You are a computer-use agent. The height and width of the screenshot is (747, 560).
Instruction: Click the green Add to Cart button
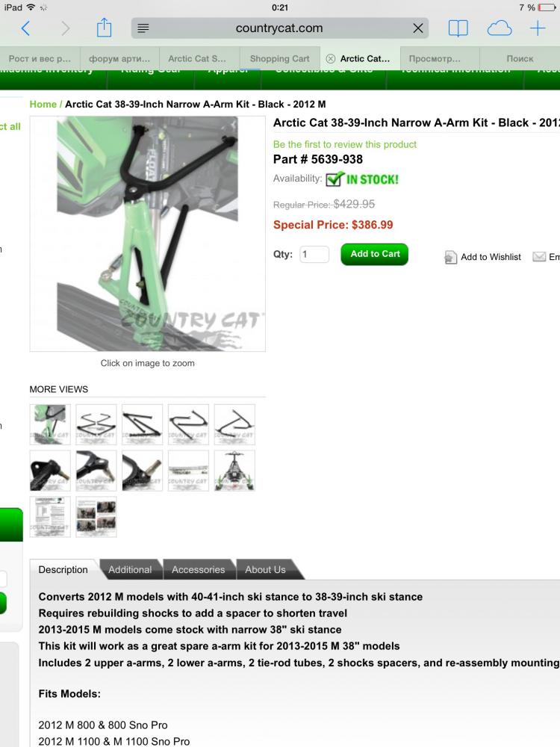click(x=375, y=254)
